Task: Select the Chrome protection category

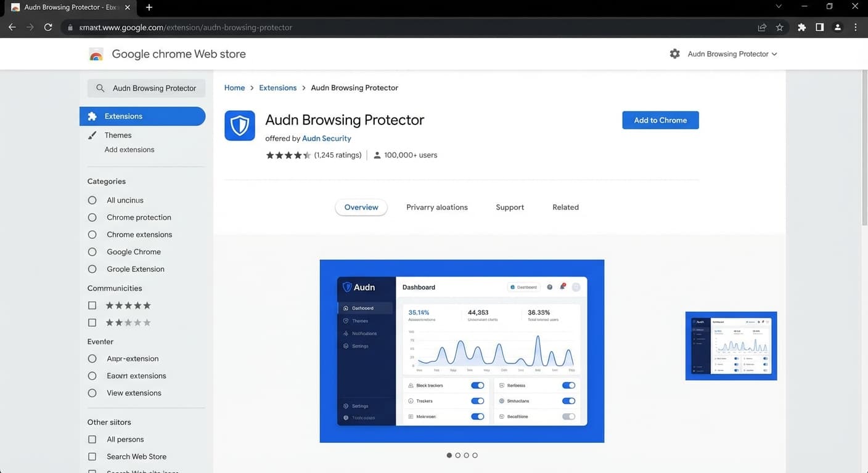Action: click(92, 217)
